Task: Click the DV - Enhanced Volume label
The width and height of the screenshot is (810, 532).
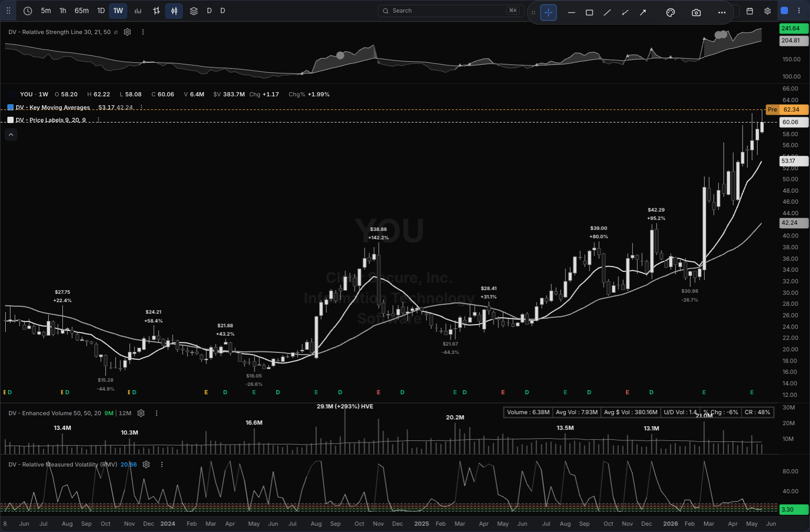Action: pyautogui.click(x=55, y=413)
